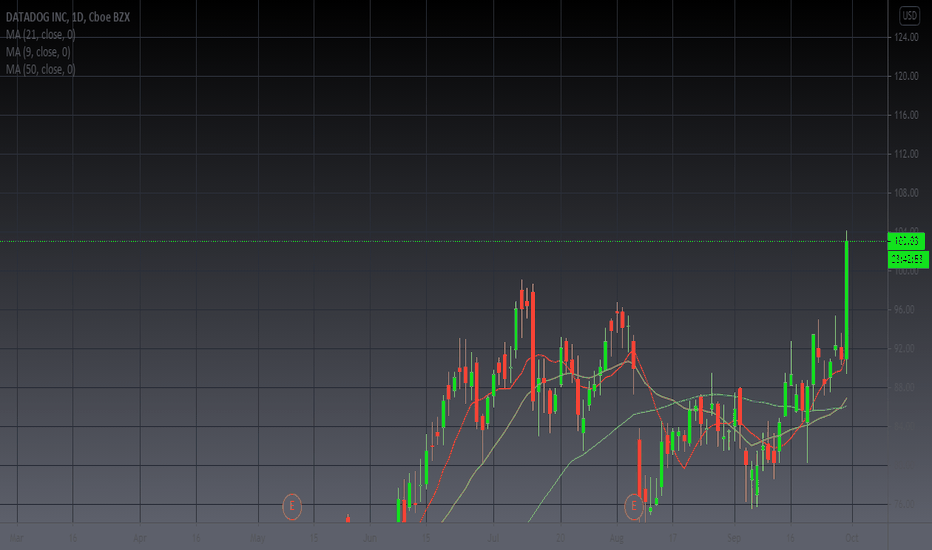
Task: Click the DATADOG INC symbol title
Action: tap(67, 17)
